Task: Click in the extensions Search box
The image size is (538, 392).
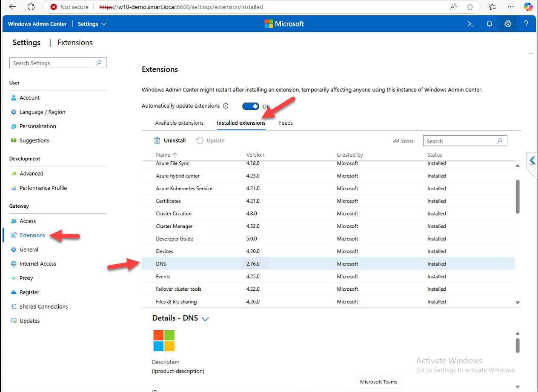Action: (465, 141)
